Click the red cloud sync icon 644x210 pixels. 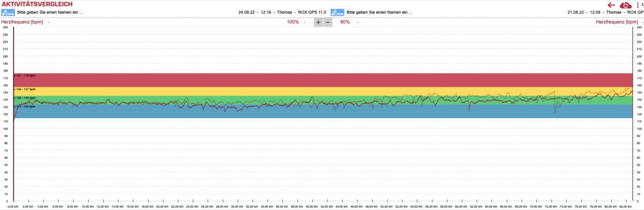tap(625, 5)
